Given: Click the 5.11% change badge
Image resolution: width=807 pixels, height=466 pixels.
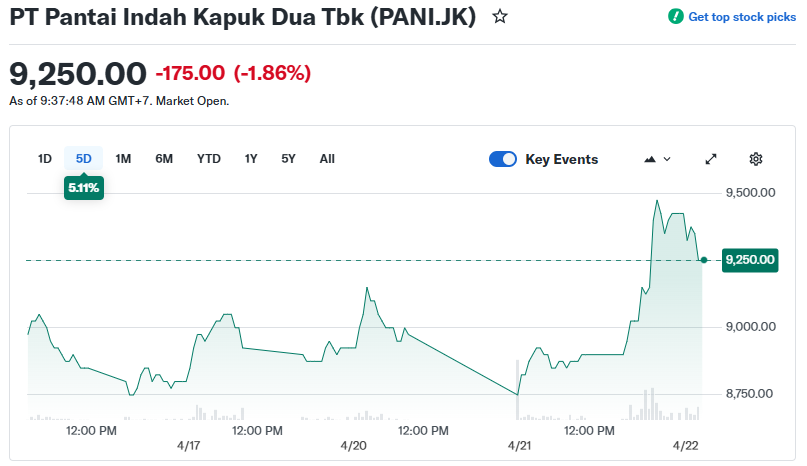Looking at the screenshot, I should click(84, 187).
